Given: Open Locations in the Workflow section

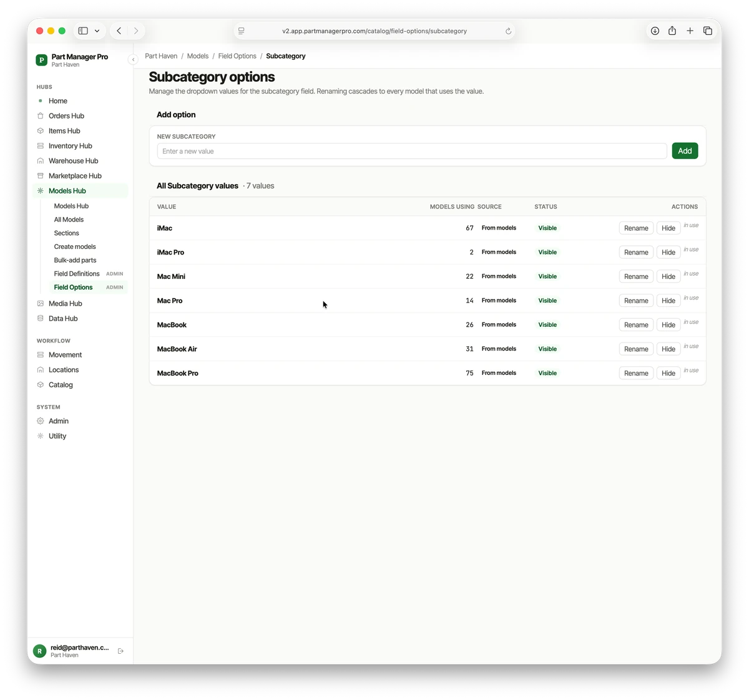Looking at the screenshot, I should pos(80,370).
